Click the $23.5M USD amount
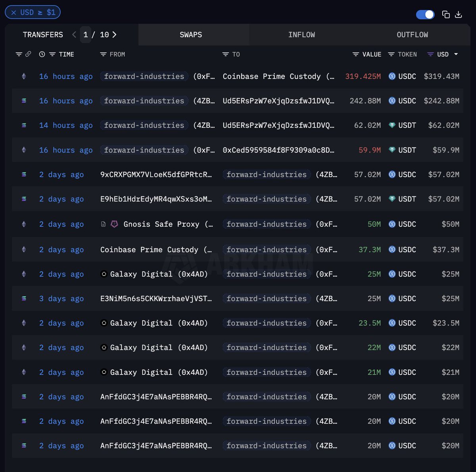This screenshot has width=476, height=472. [x=446, y=323]
